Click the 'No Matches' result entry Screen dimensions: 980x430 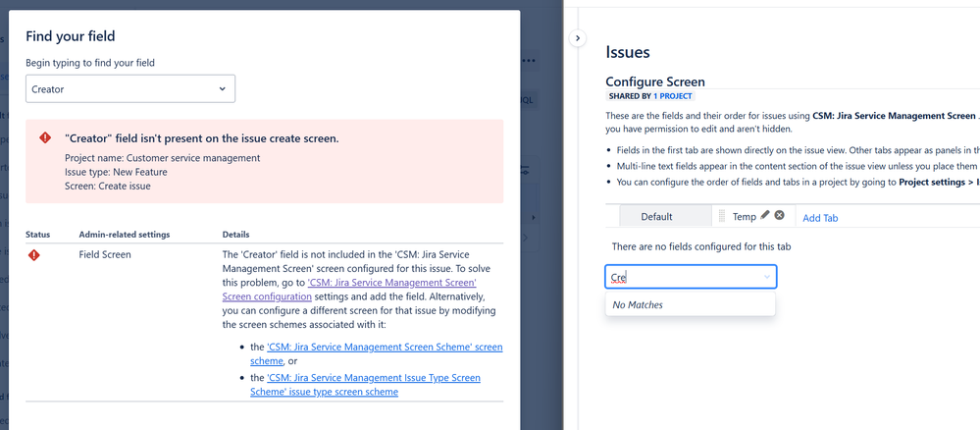point(690,304)
